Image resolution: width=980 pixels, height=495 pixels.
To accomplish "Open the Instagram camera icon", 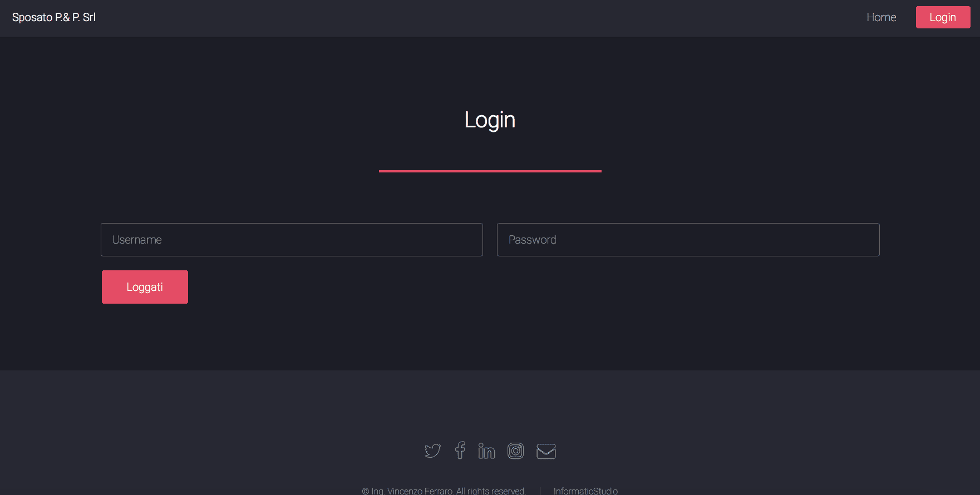I will point(516,451).
